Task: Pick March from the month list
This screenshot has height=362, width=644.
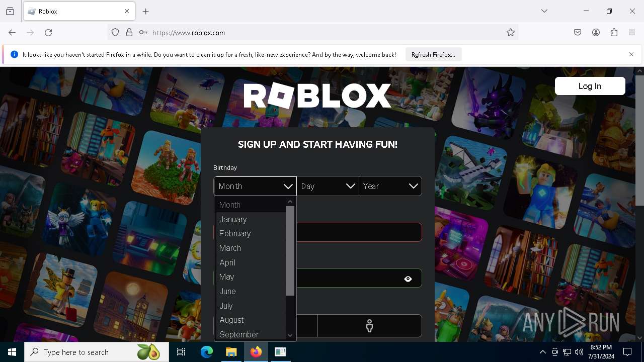Action: 250,248
